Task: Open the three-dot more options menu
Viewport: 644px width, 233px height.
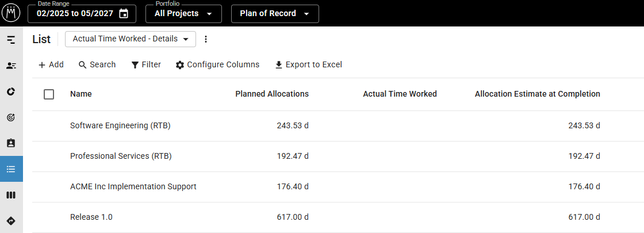Action: [x=206, y=39]
